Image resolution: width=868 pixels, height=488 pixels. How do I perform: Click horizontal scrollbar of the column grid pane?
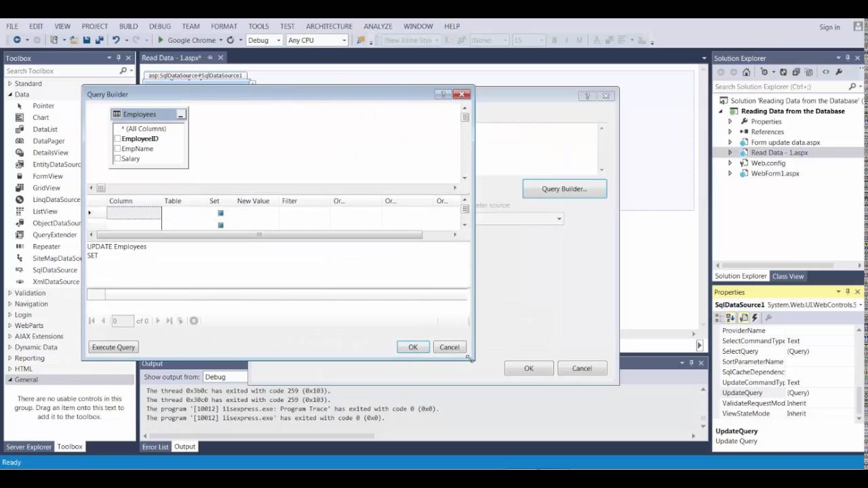258,235
